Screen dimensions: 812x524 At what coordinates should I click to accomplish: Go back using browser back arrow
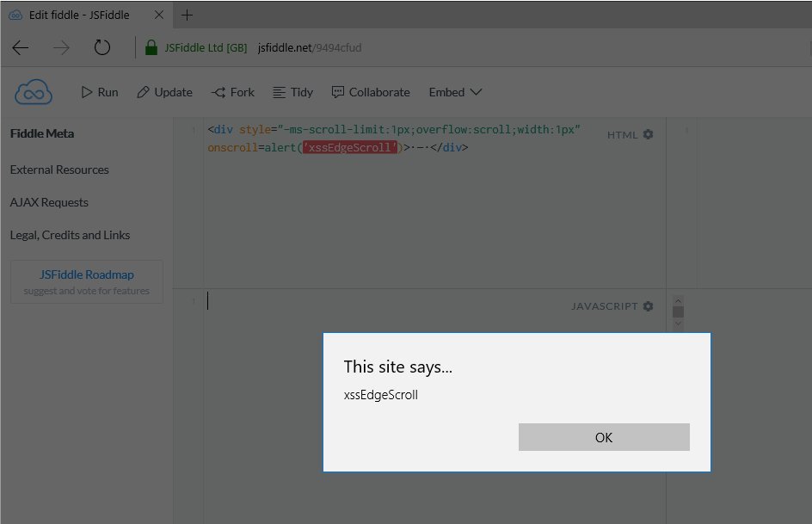coord(21,48)
